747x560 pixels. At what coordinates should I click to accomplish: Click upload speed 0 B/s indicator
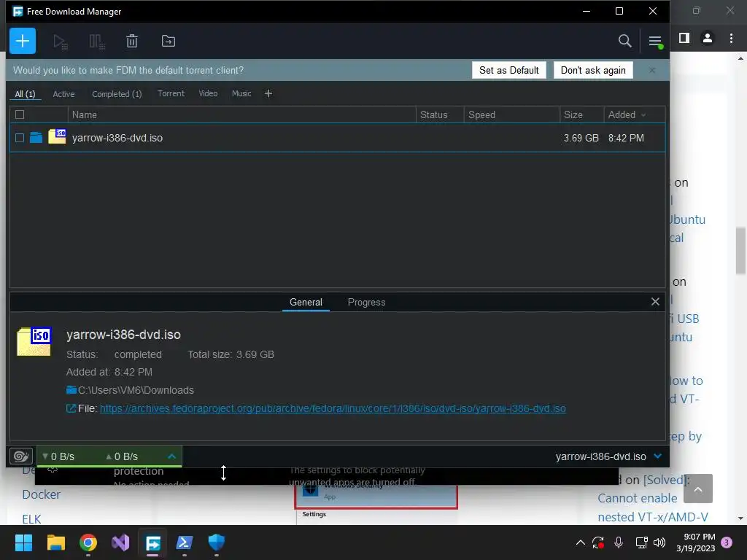point(122,456)
